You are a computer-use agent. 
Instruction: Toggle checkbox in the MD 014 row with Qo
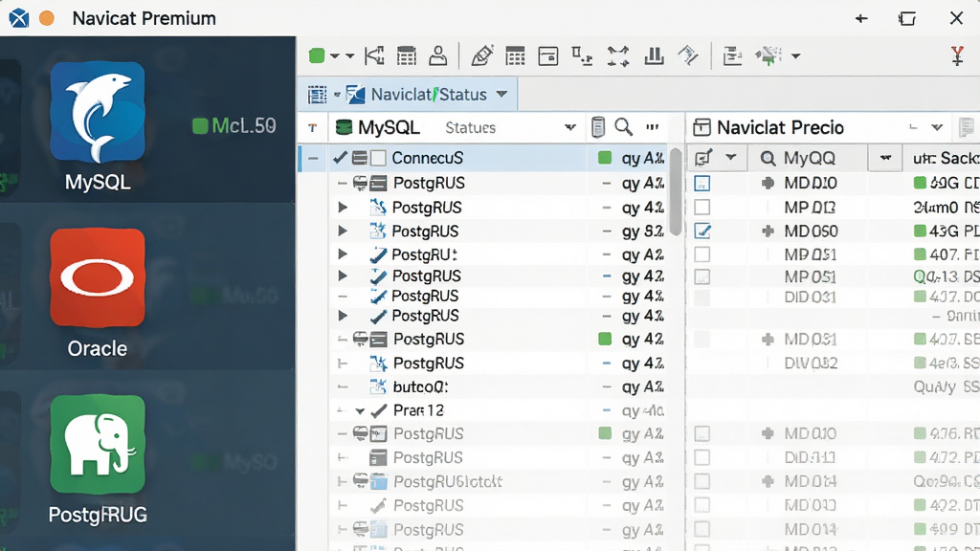pyautogui.click(x=702, y=482)
